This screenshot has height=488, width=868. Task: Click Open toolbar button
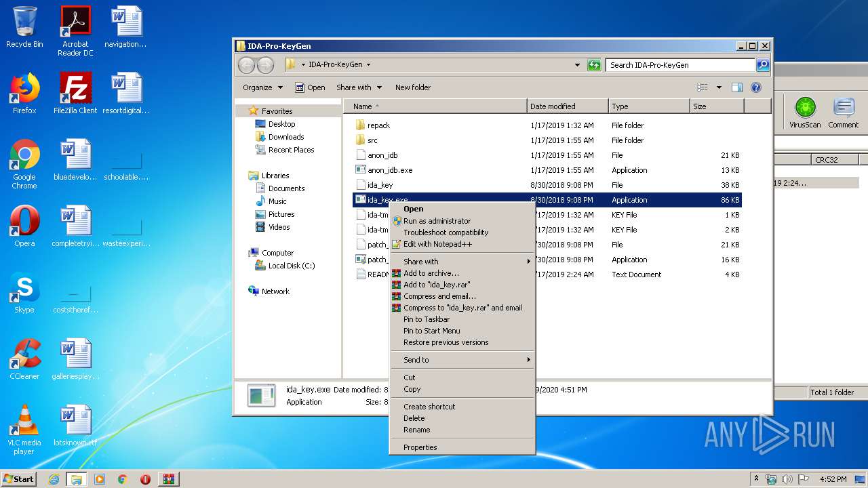(x=310, y=87)
